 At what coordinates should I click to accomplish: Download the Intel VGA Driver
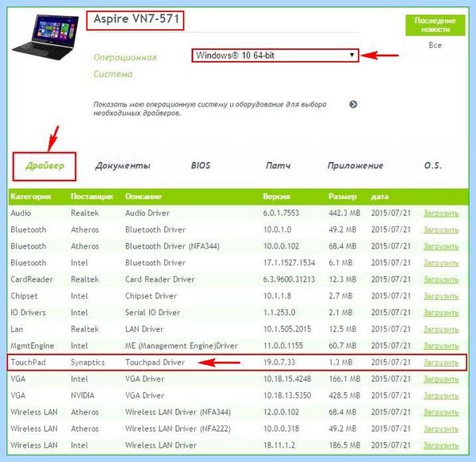(441, 379)
